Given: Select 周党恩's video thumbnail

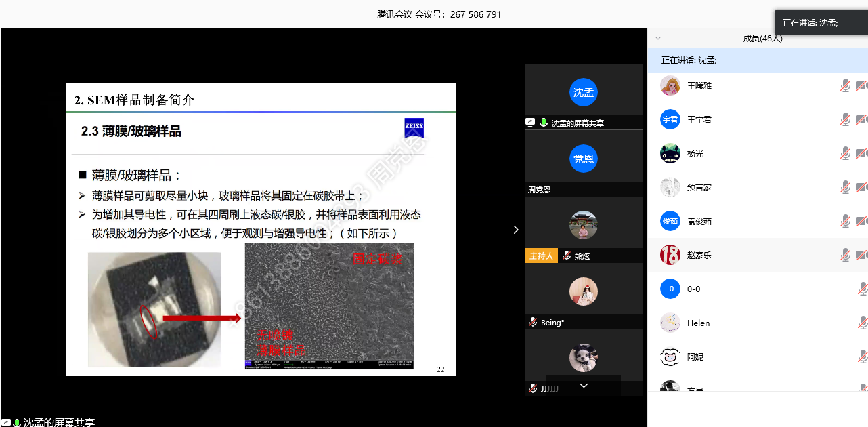Looking at the screenshot, I should pyautogui.click(x=583, y=159).
